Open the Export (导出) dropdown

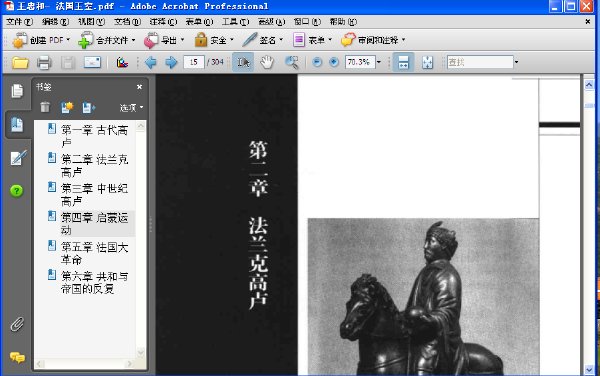click(164, 40)
